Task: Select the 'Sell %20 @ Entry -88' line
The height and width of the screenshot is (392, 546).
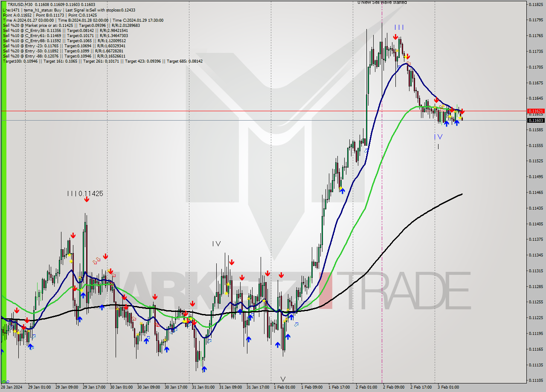Action: 64,56
